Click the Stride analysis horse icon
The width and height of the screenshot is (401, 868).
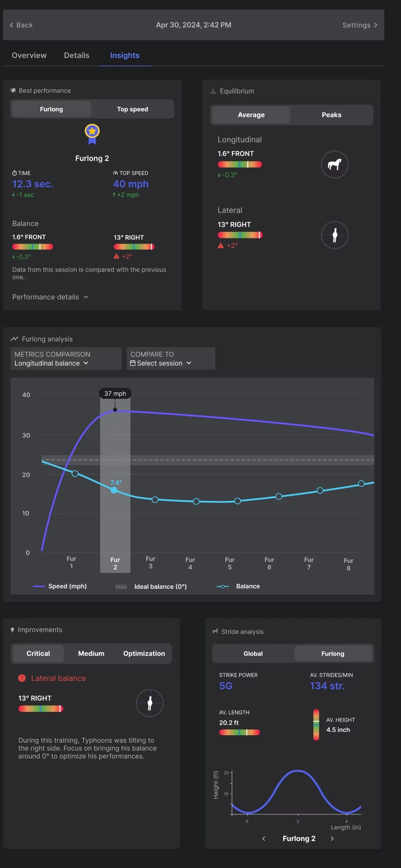coord(215,631)
